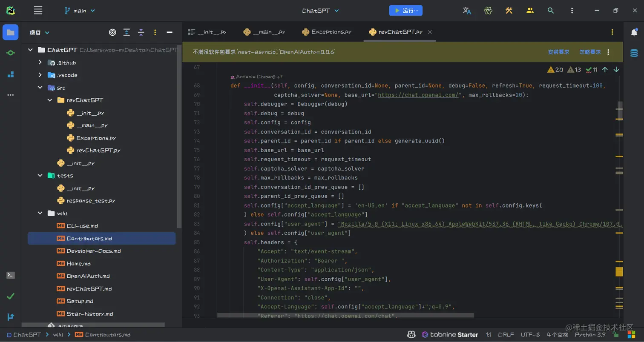The height and width of the screenshot is (342, 644).
Task: Collapse the revChatGPT folder
Action: click(x=50, y=100)
